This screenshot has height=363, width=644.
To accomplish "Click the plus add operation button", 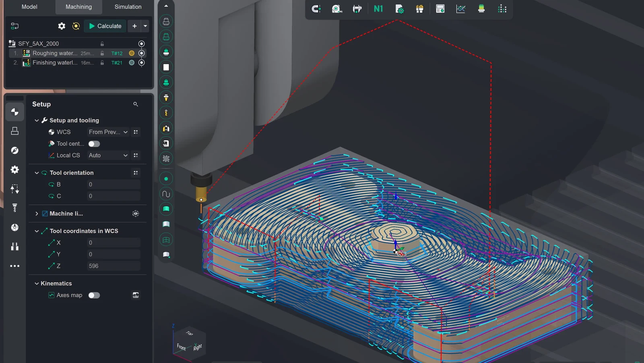I will pos(134,26).
